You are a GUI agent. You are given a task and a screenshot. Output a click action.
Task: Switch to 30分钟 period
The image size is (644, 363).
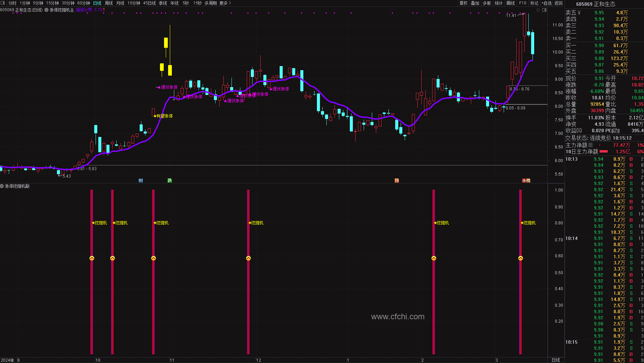pos(68,3)
